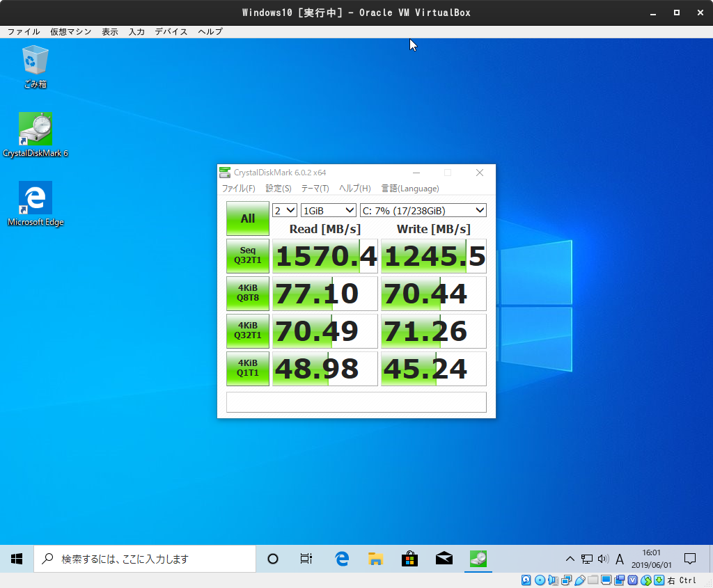Click the Cortana circle icon in taskbar

click(x=273, y=559)
